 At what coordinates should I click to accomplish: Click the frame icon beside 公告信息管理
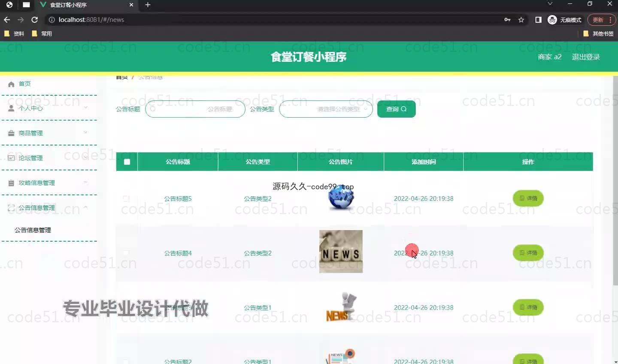coord(11,208)
